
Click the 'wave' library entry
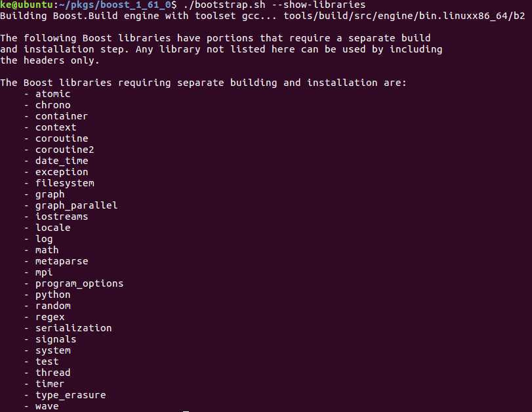click(47, 406)
